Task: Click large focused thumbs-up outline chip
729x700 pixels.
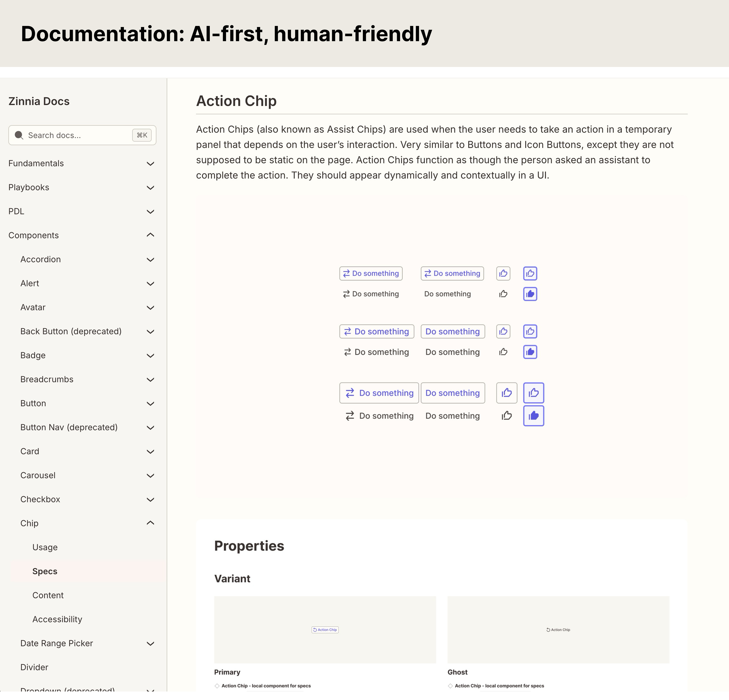Action: click(534, 393)
